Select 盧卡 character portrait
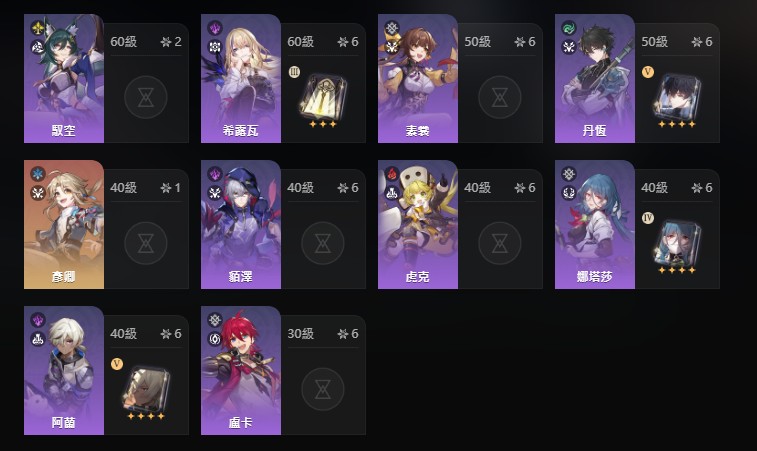Screen dimensions: 757x451 point(240,370)
